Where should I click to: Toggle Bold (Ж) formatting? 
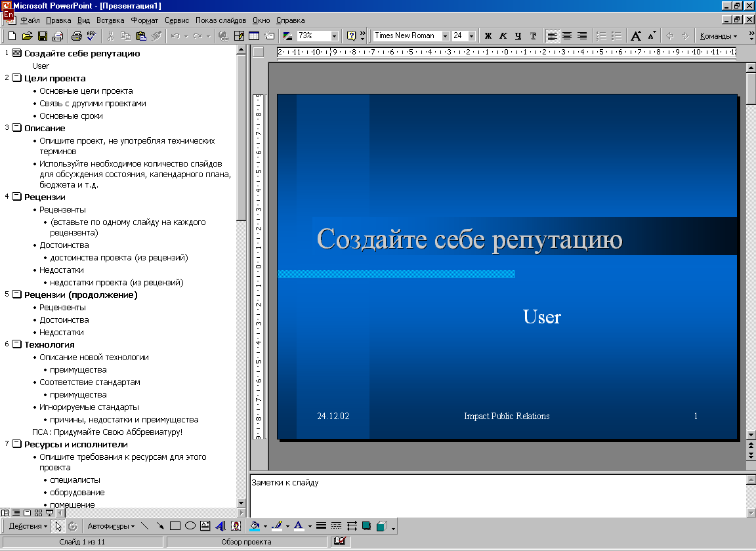point(488,35)
